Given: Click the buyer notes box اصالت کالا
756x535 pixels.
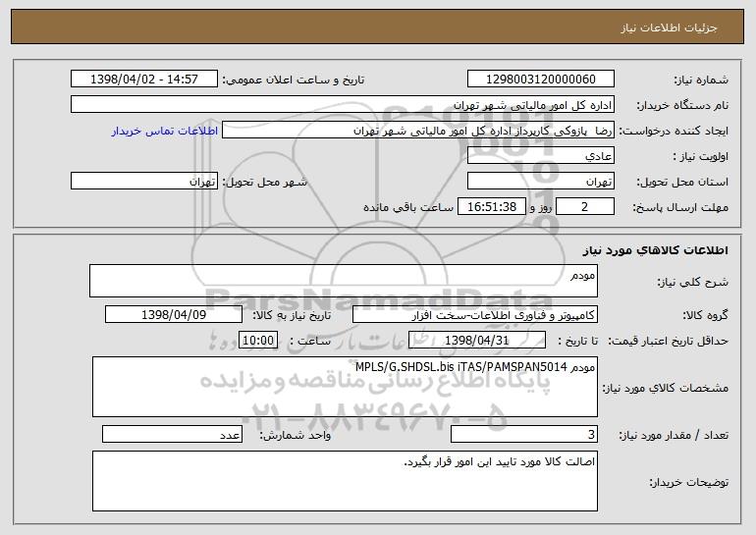Looking at the screenshot, I should [x=345, y=481].
